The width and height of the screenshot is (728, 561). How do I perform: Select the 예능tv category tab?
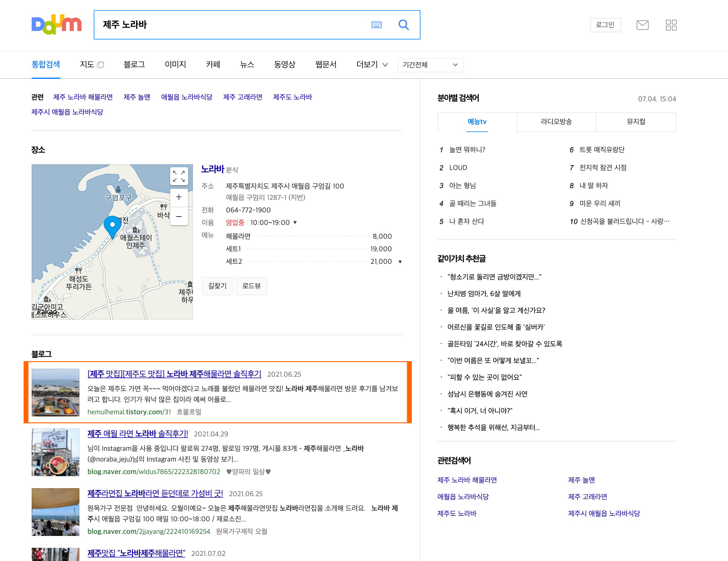(477, 122)
